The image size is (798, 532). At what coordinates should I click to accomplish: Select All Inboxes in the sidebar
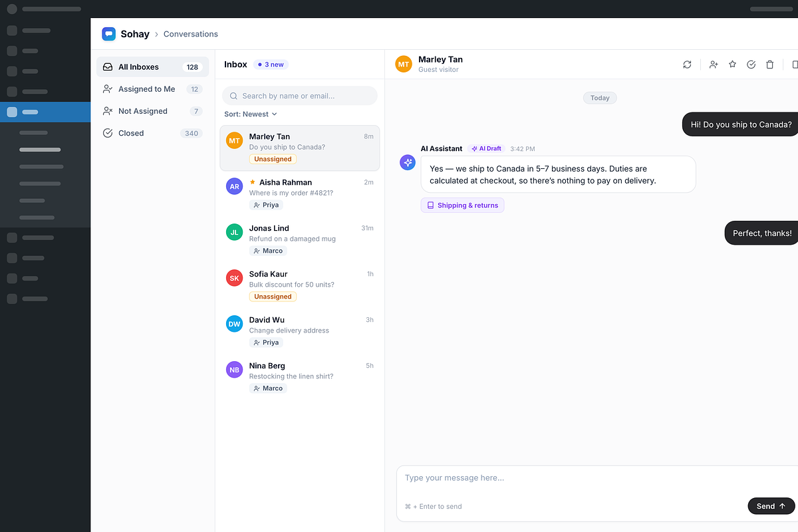152,67
